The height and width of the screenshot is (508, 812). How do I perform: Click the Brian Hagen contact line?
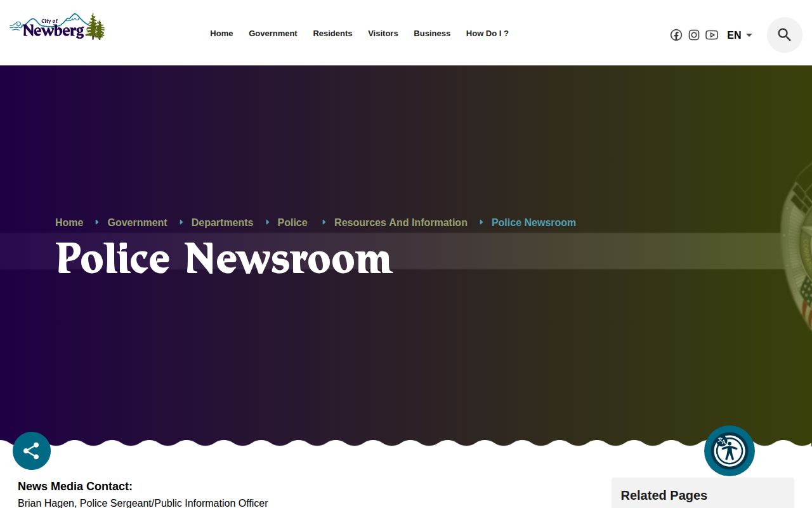coord(143,503)
